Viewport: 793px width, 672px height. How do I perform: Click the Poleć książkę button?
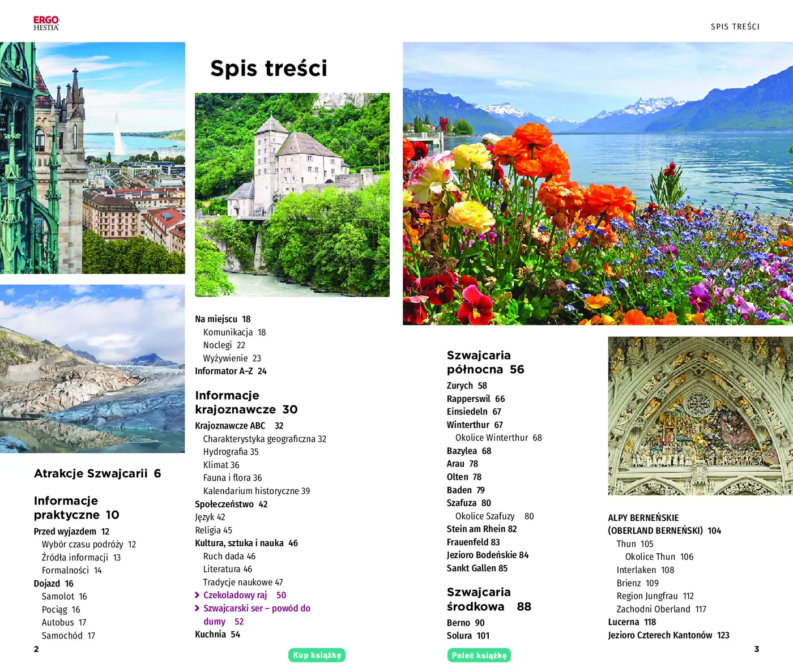(479, 656)
